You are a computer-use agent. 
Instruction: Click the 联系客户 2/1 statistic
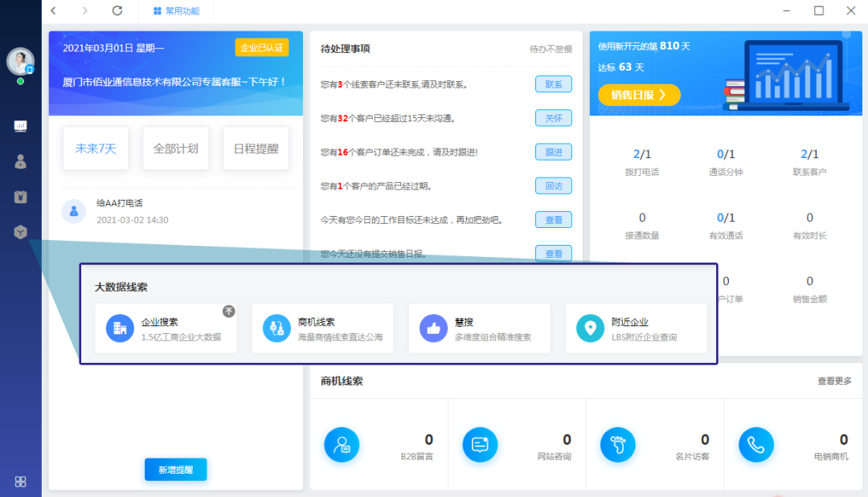pyautogui.click(x=809, y=162)
